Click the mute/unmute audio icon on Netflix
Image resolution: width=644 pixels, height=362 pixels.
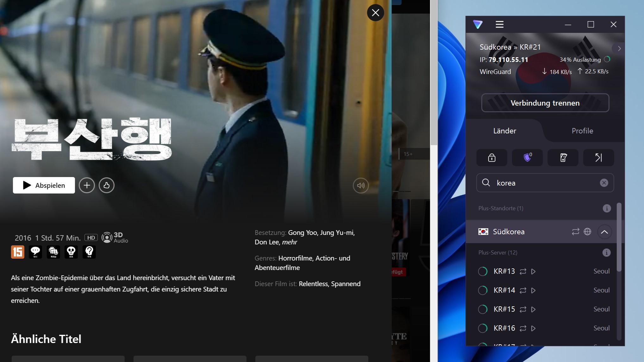[361, 185]
